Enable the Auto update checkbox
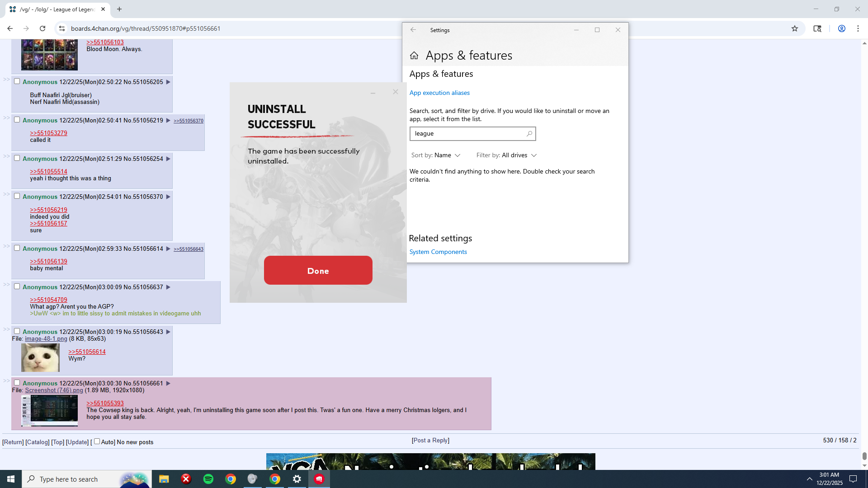868x488 pixels. (97, 441)
